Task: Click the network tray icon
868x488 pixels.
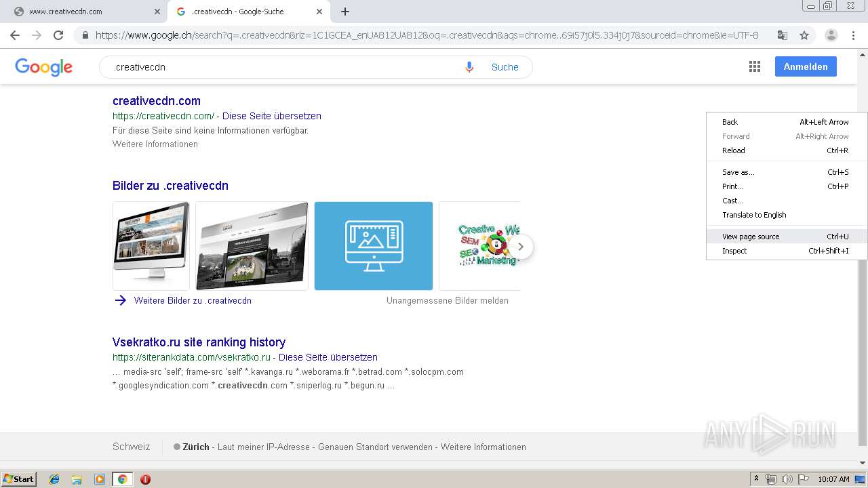Action: pos(771,479)
